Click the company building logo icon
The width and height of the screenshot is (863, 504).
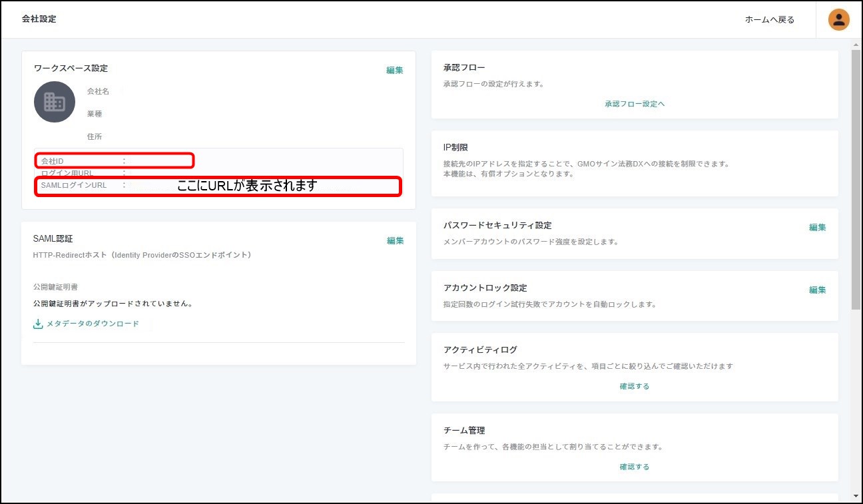(55, 102)
